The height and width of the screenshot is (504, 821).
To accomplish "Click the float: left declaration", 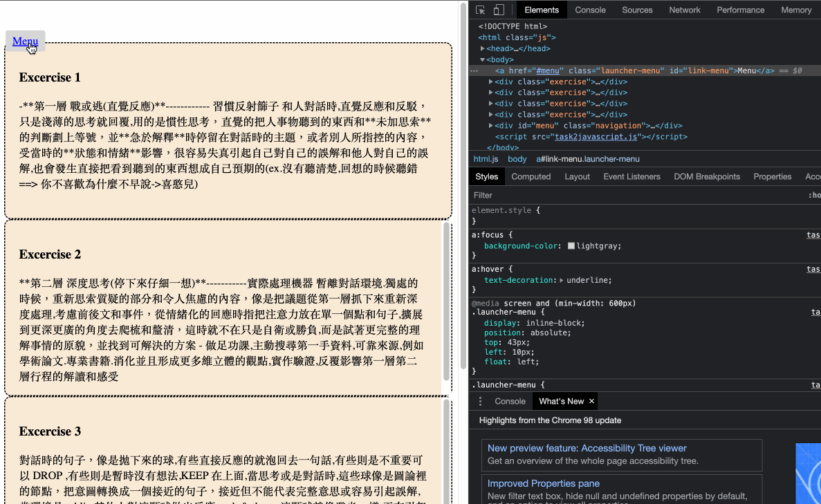I will [511, 362].
